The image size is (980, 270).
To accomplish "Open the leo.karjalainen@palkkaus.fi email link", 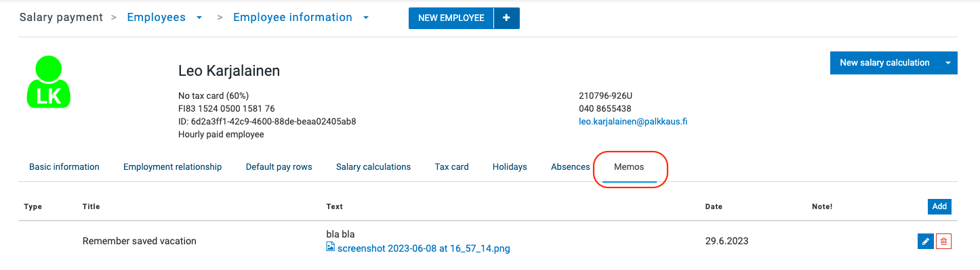I will 633,122.
